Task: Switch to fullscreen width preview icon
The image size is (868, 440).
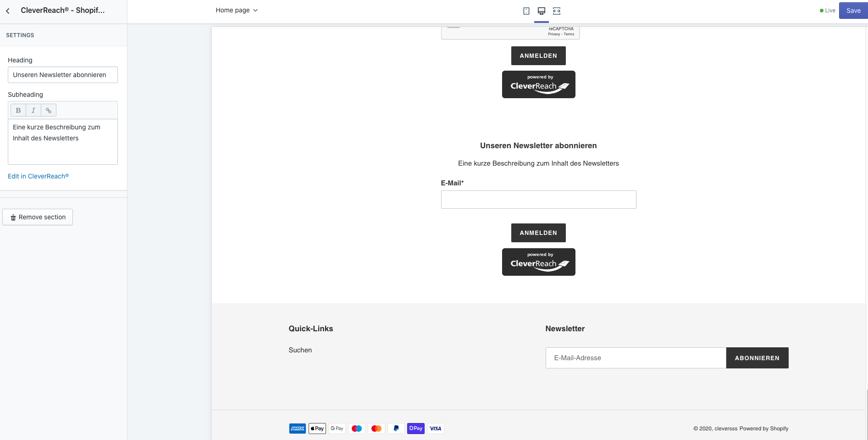Action: click(x=557, y=11)
